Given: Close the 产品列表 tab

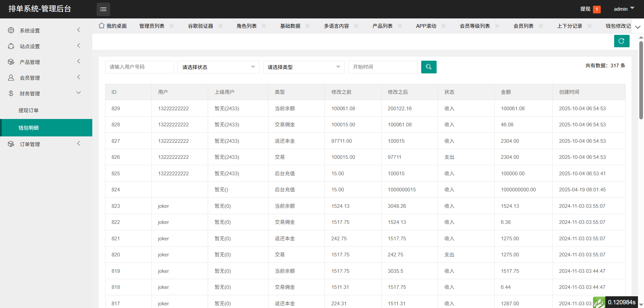Looking at the screenshot, I should 400,26.
